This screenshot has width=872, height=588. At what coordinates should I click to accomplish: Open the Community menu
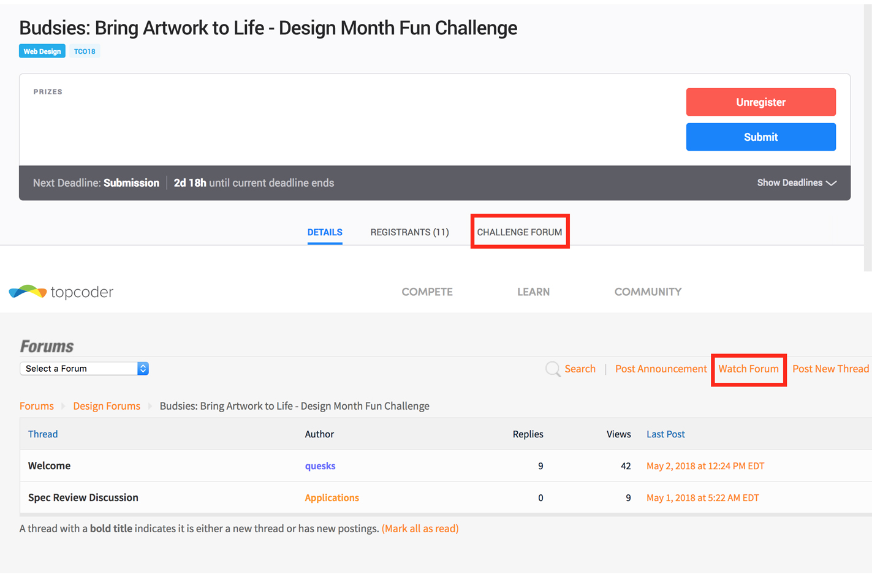click(x=648, y=292)
